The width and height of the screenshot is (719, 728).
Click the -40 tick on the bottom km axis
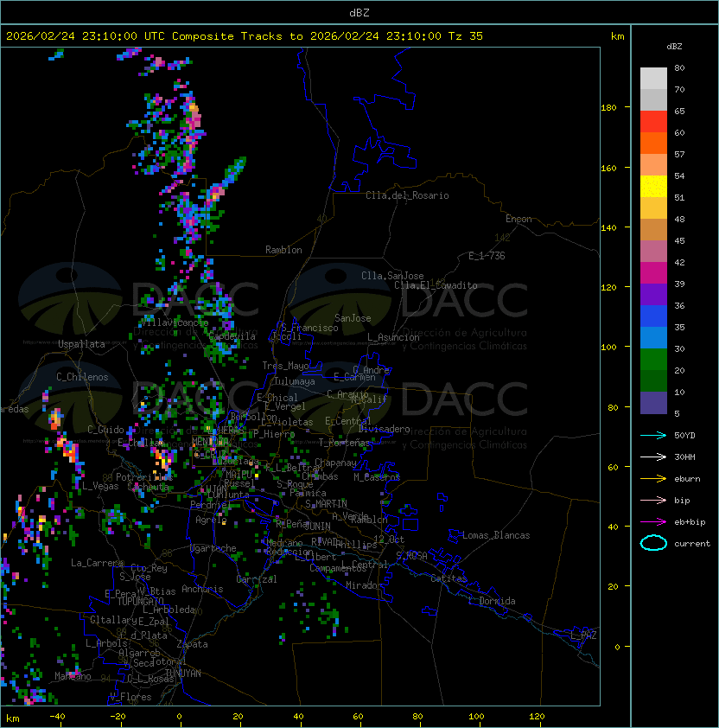click(57, 717)
